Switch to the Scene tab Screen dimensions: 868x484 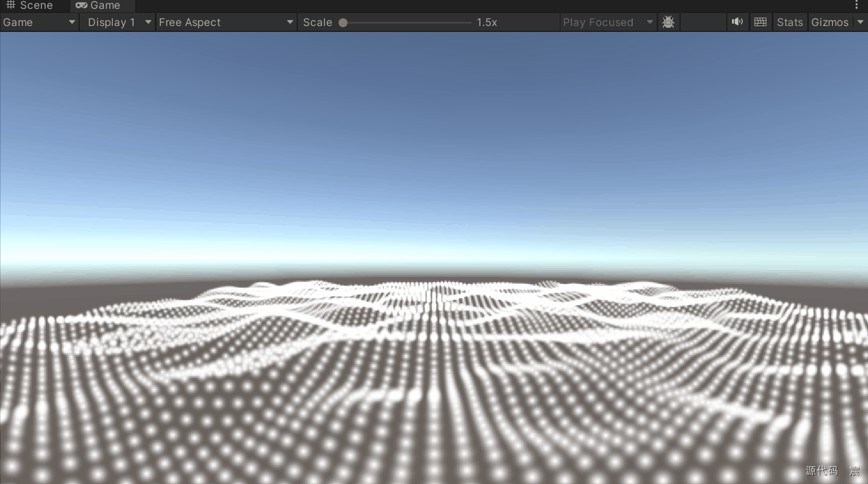[x=29, y=5]
